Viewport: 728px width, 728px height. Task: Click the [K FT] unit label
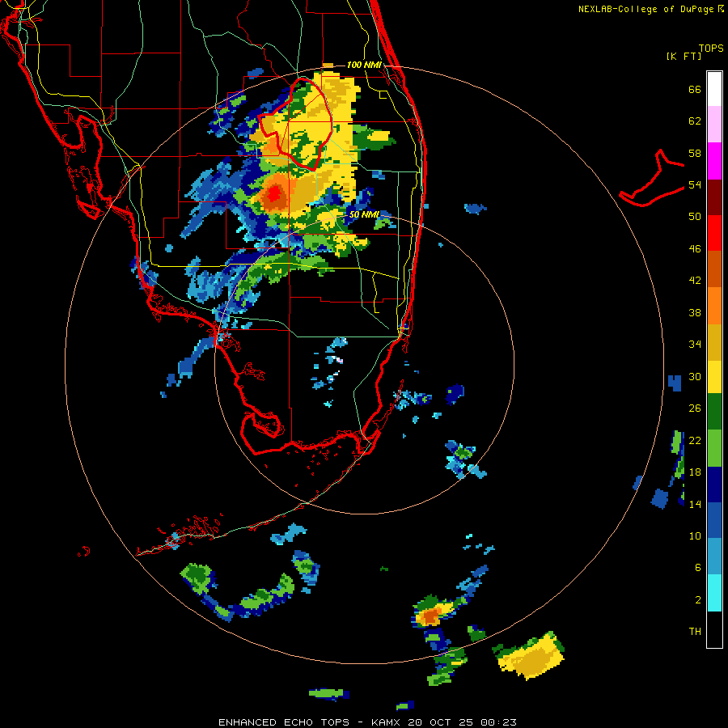tap(684, 57)
